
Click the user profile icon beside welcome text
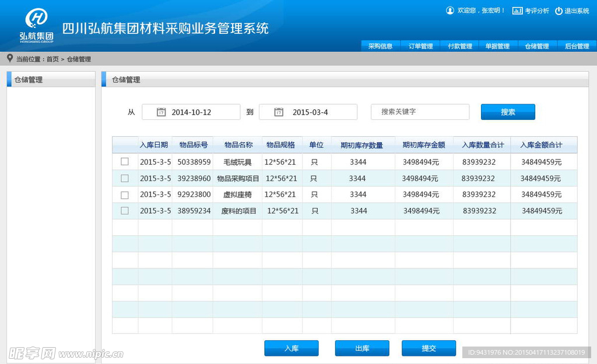(449, 10)
